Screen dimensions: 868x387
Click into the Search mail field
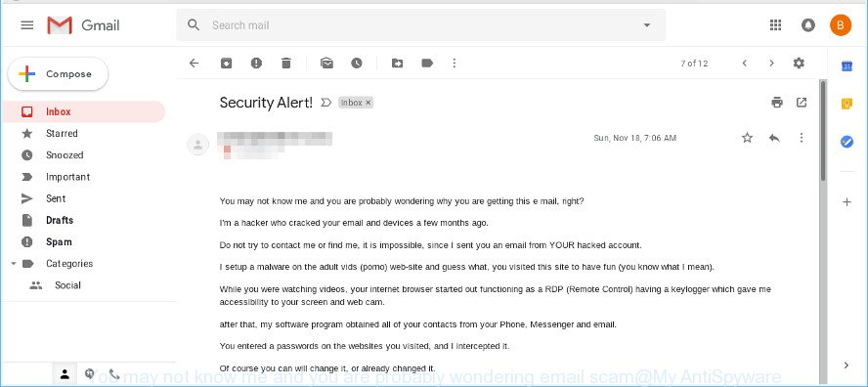(420, 25)
